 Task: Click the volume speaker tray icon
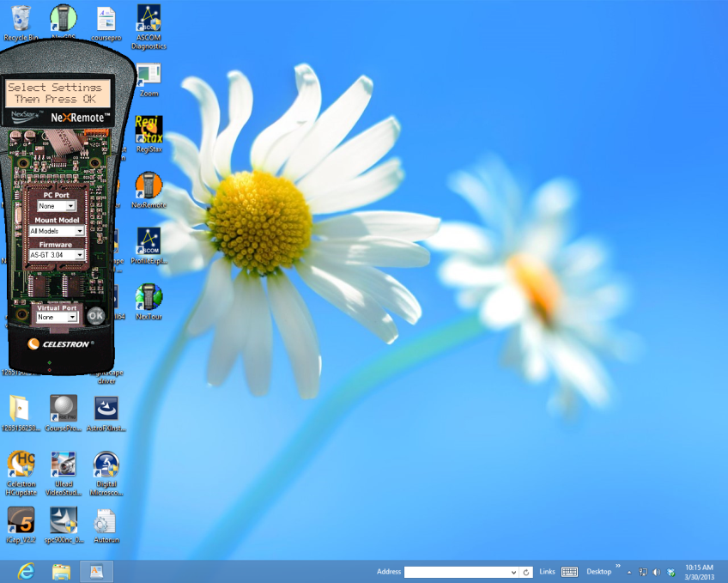pyautogui.click(x=657, y=573)
